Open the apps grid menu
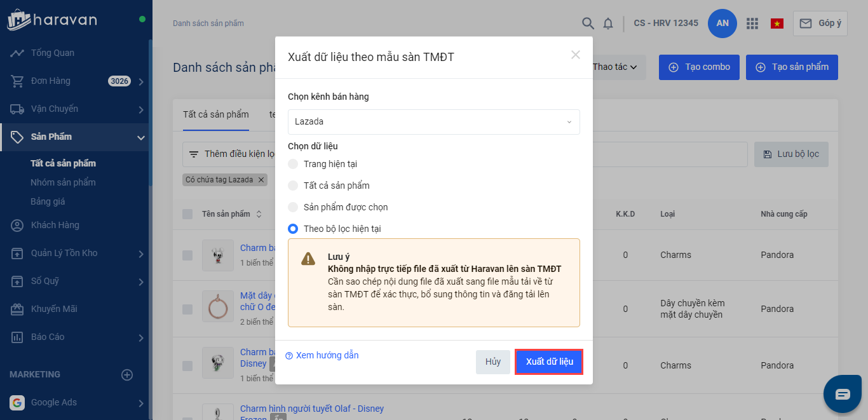This screenshot has width=868, height=420. pyautogui.click(x=752, y=24)
